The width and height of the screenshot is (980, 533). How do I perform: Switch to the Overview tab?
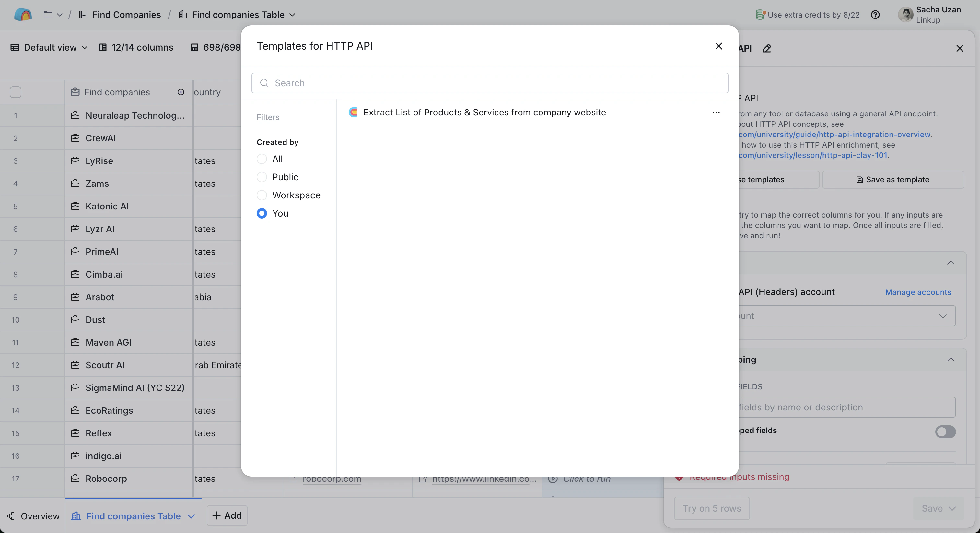pos(33,516)
